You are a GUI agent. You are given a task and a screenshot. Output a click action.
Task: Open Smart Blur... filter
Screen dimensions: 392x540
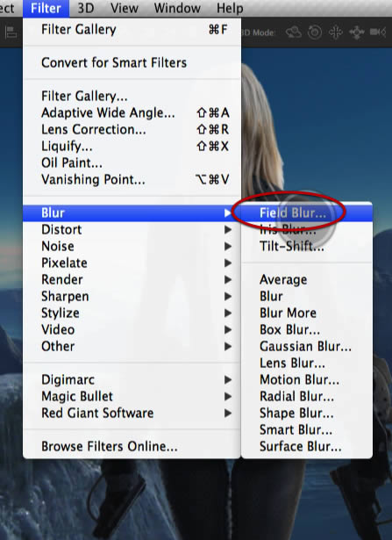point(307,429)
